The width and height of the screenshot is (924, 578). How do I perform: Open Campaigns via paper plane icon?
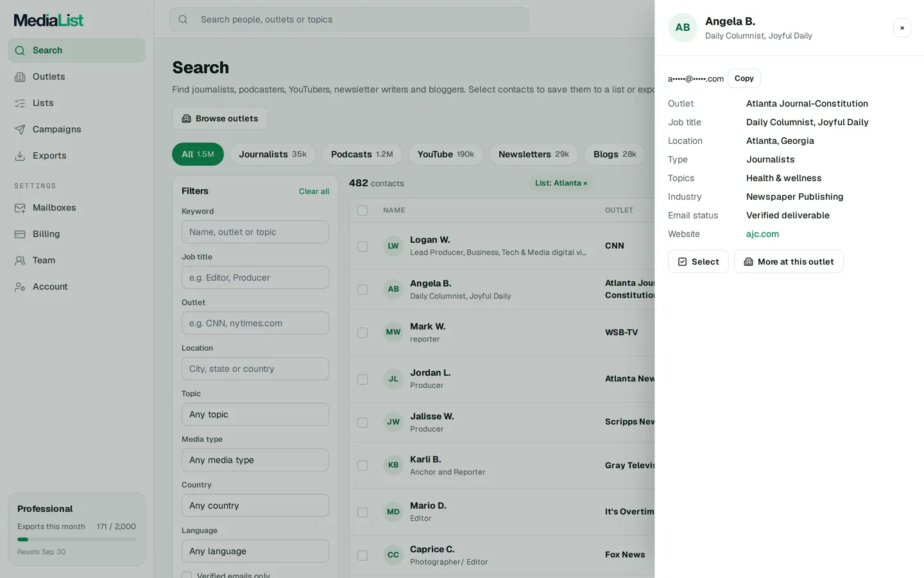[x=20, y=129]
